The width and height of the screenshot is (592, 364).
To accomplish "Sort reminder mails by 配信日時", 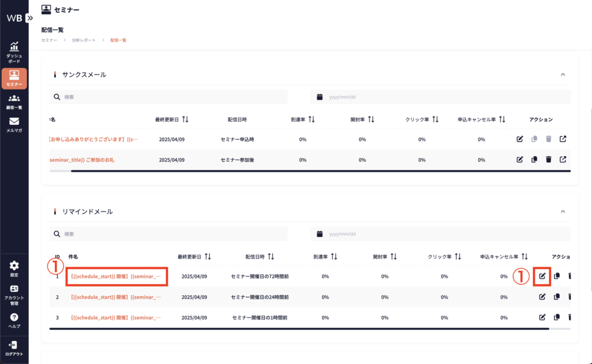I will click(271, 257).
